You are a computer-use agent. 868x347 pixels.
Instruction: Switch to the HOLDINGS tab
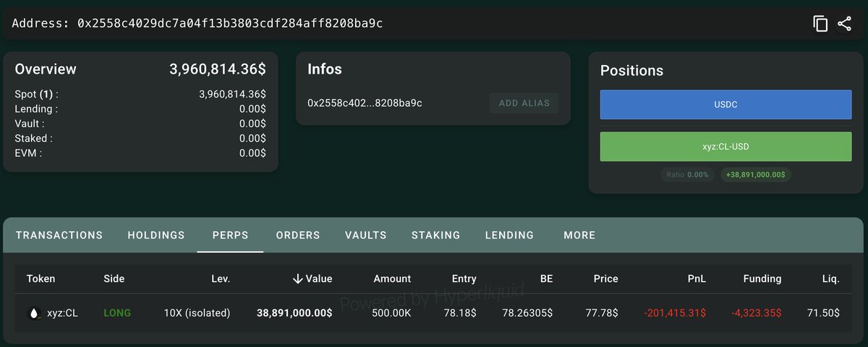156,235
